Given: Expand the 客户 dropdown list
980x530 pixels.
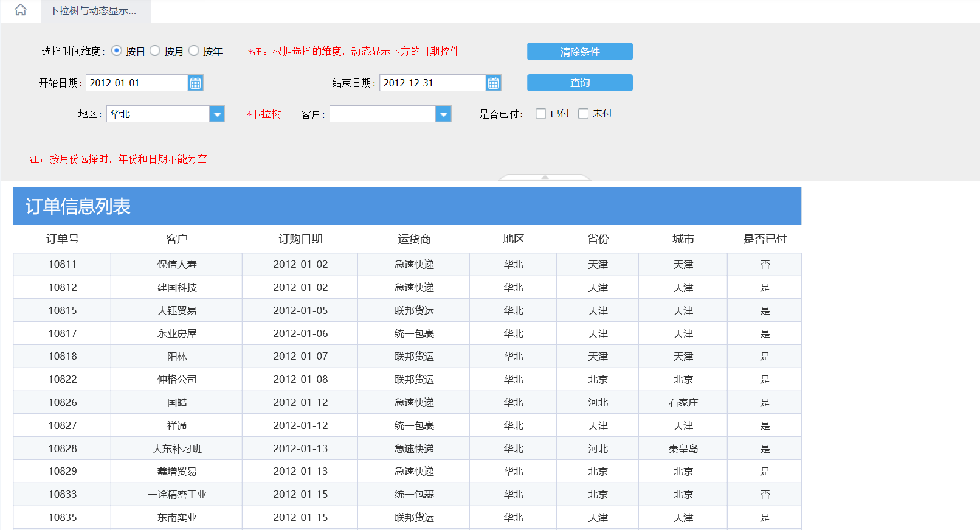Looking at the screenshot, I should coord(444,114).
